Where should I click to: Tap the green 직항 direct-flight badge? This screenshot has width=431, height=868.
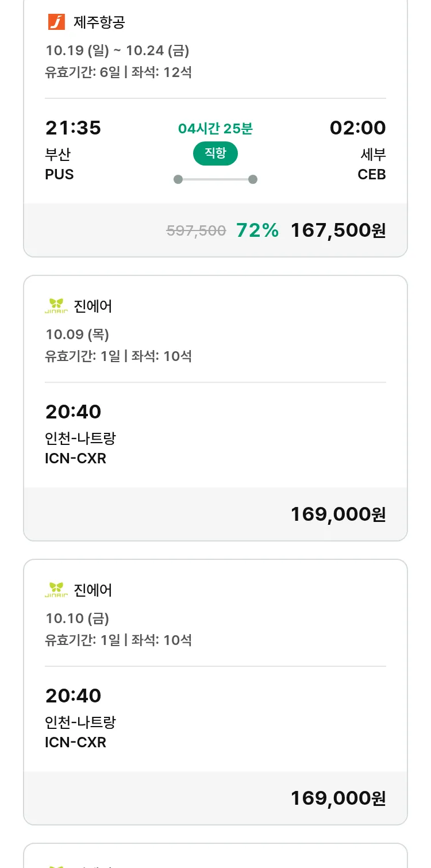click(215, 154)
